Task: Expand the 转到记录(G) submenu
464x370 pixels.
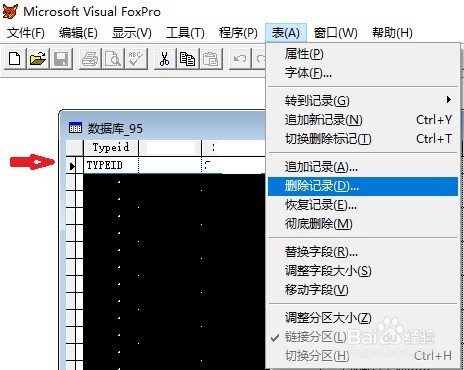Action: (363, 100)
